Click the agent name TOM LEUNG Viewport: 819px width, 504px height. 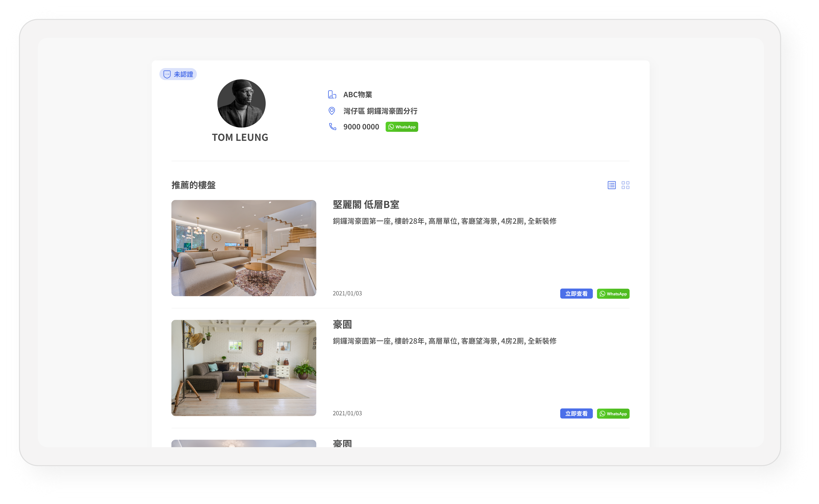tap(240, 137)
